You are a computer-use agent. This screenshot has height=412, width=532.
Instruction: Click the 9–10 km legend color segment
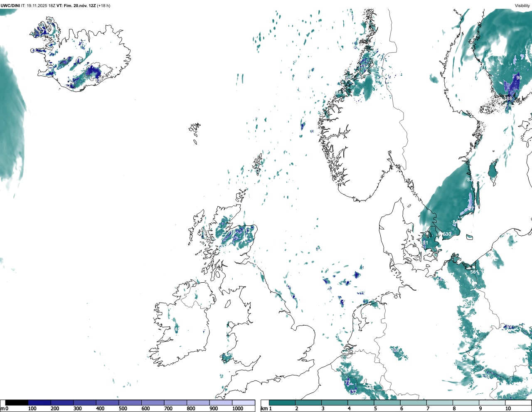pos(492,402)
